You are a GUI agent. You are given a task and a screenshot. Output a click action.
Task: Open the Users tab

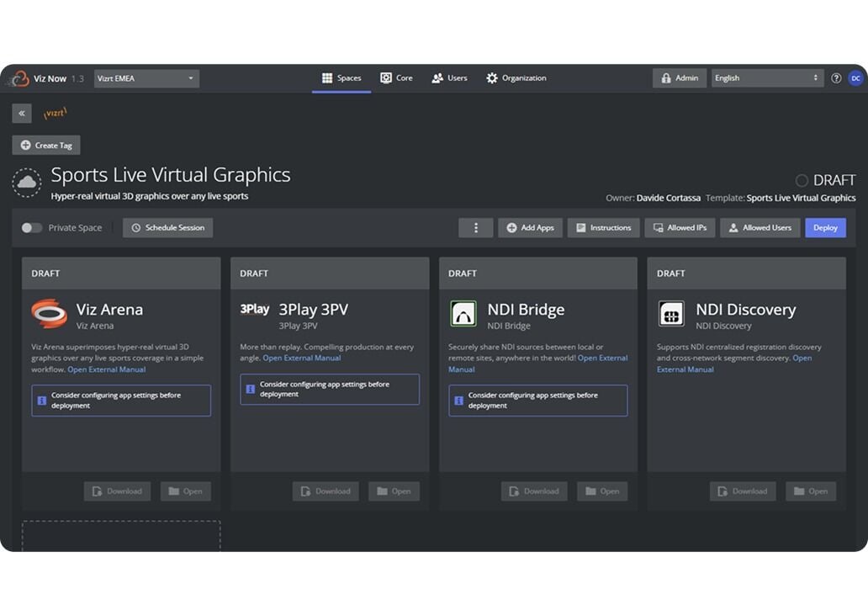pyautogui.click(x=449, y=78)
